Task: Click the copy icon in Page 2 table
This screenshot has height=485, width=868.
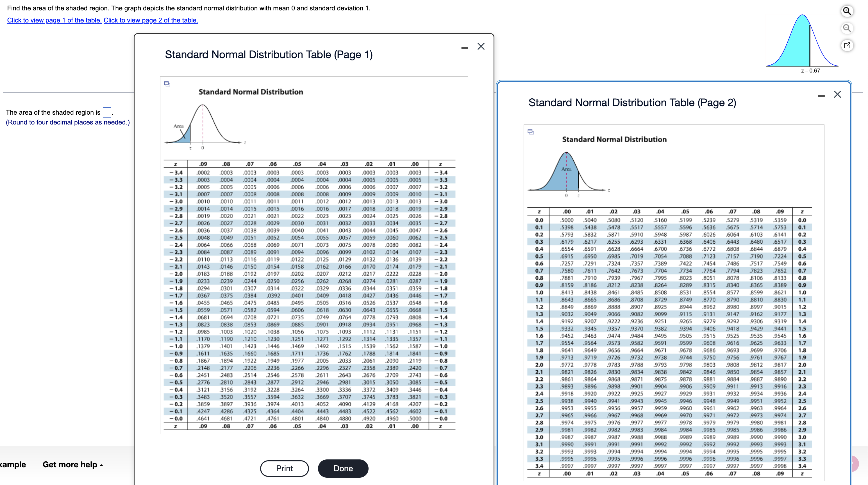Action: click(x=531, y=132)
